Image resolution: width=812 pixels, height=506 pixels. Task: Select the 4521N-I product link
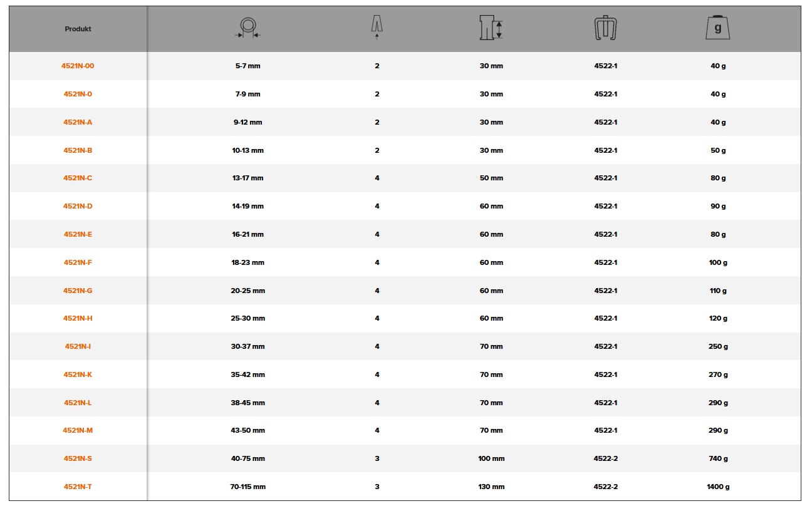pos(78,346)
